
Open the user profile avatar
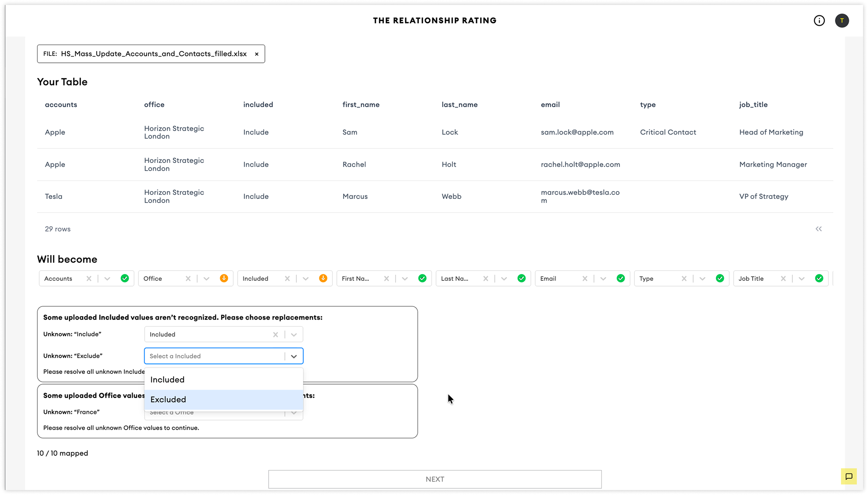(842, 21)
